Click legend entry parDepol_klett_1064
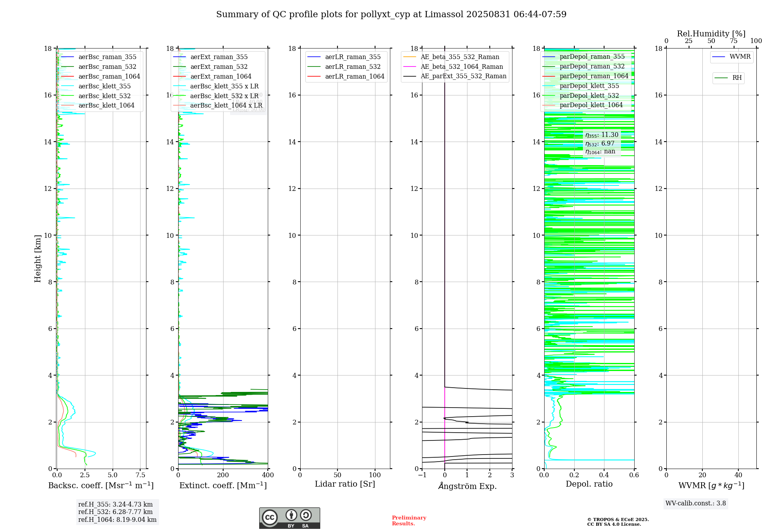 point(583,105)
